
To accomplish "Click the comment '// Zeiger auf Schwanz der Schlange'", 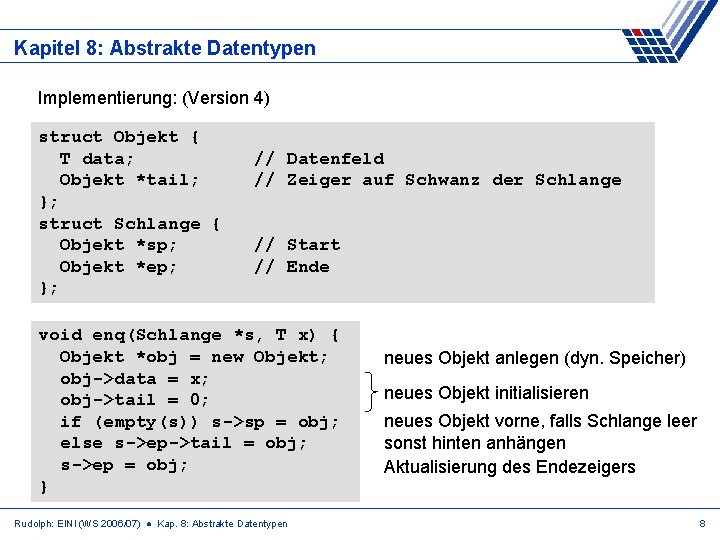I will click(438, 180).
